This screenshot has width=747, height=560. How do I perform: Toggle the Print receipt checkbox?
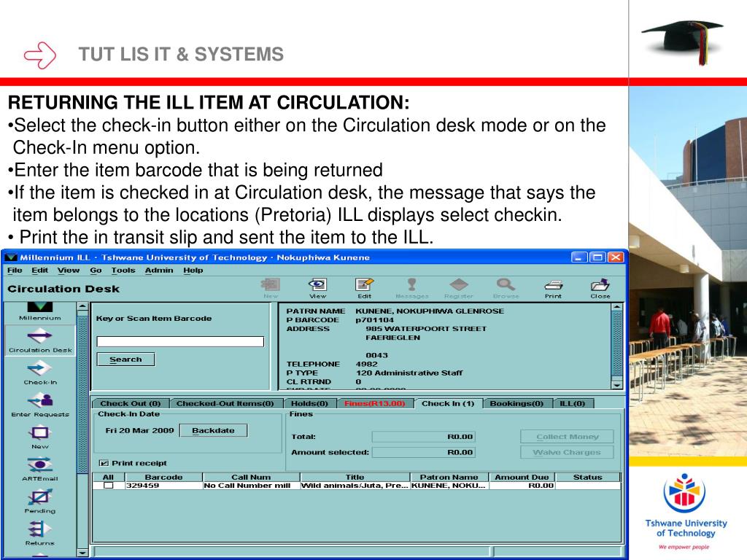point(103,463)
